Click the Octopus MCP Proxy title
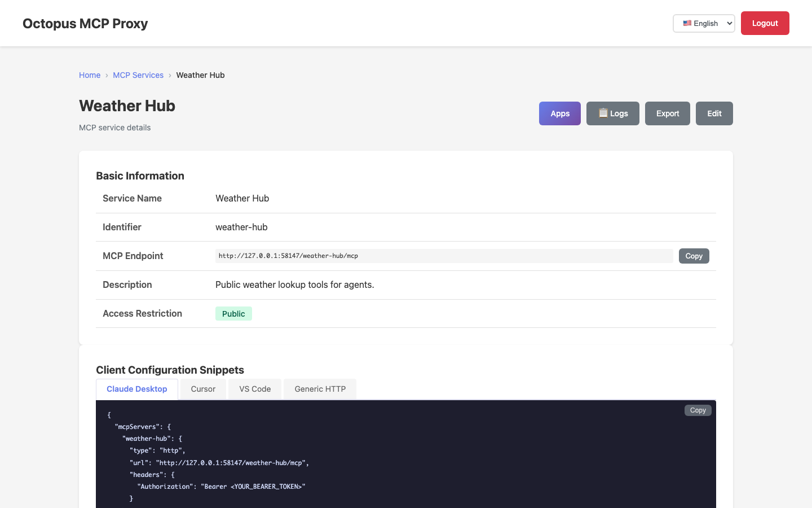 click(85, 24)
